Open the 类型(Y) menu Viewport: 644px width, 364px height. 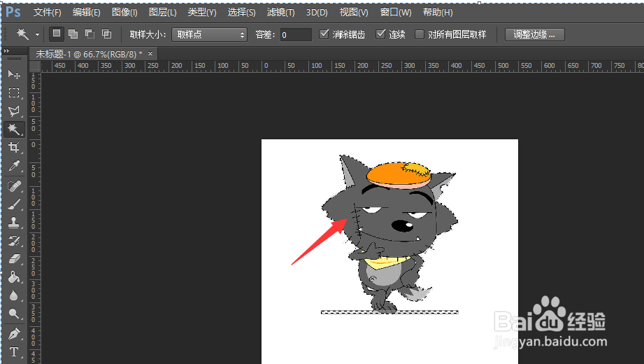(x=201, y=13)
